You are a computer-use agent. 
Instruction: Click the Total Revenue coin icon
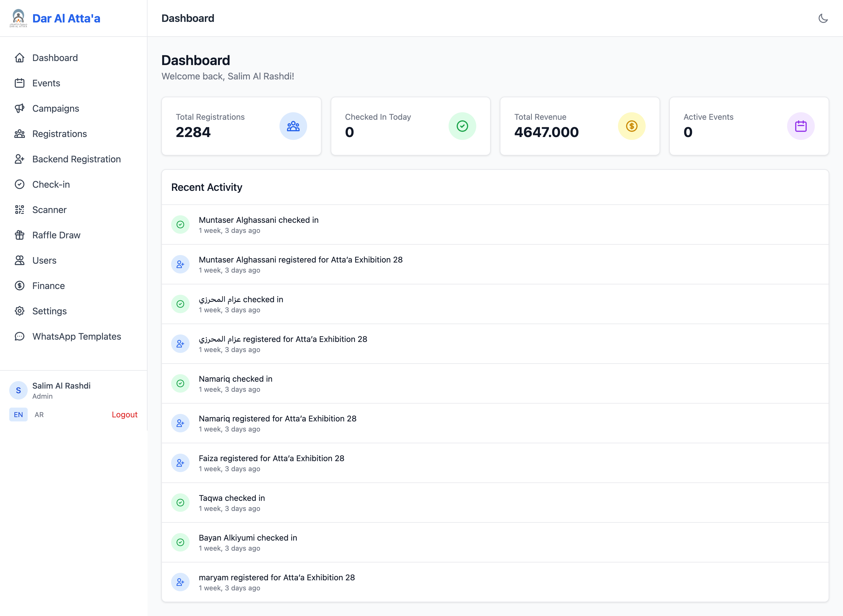point(632,126)
